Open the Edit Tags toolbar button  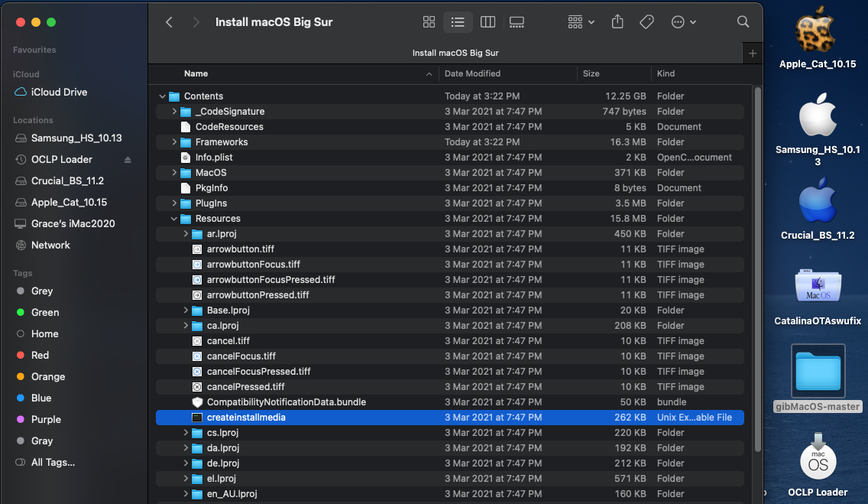pos(646,22)
